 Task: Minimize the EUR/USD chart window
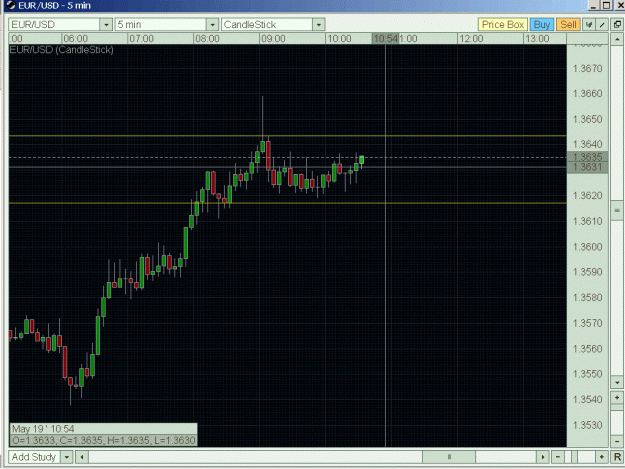[x=594, y=5]
